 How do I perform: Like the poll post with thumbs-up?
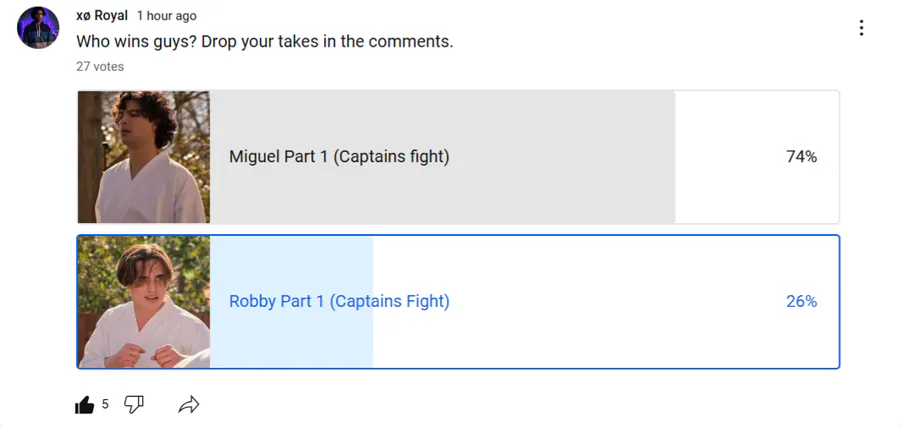[85, 404]
